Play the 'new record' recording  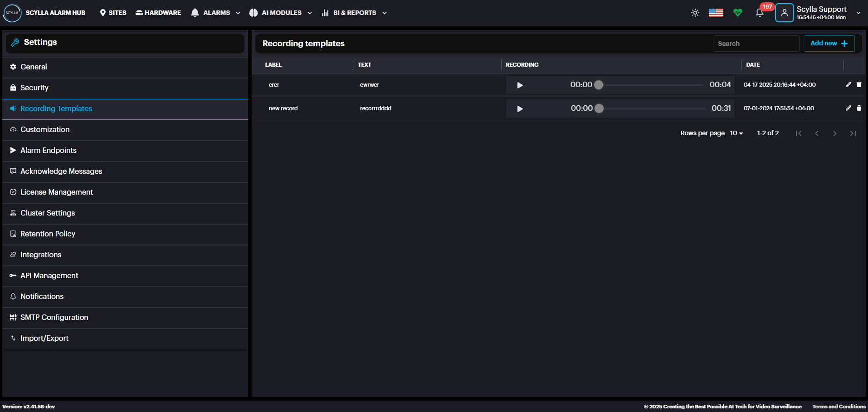pos(520,109)
